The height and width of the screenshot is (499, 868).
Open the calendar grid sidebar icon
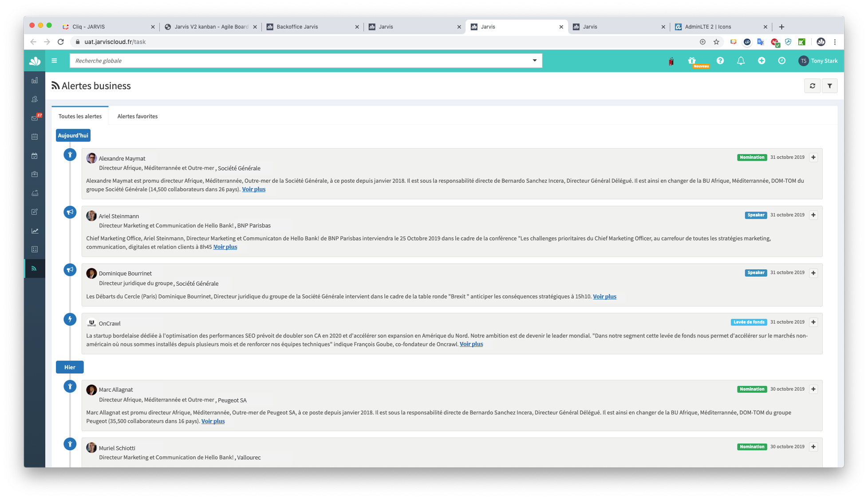pyautogui.click(x=35, y=137)
